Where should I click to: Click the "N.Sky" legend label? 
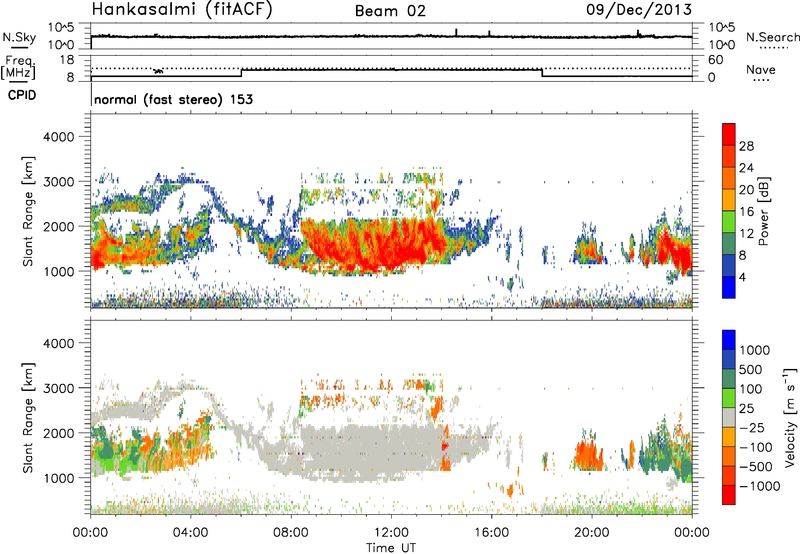click(19, 37)
